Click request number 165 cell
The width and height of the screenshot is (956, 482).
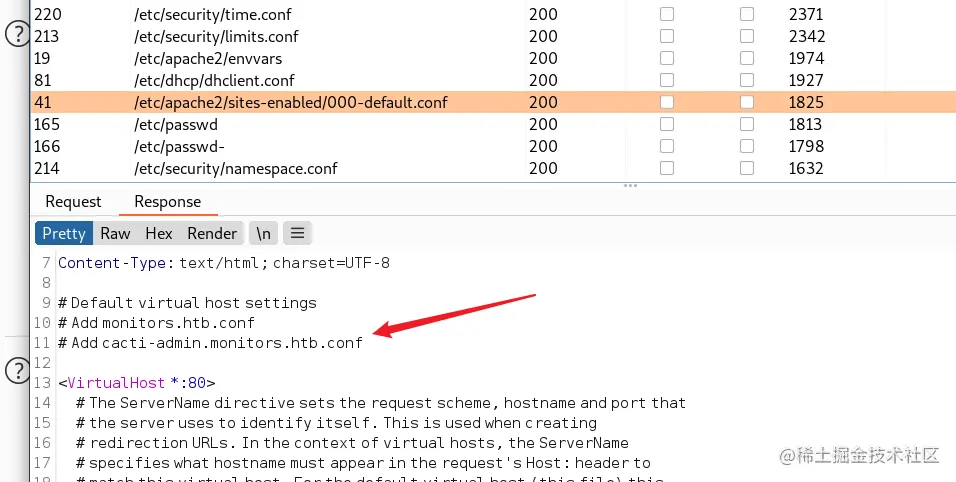pos(47,124)
